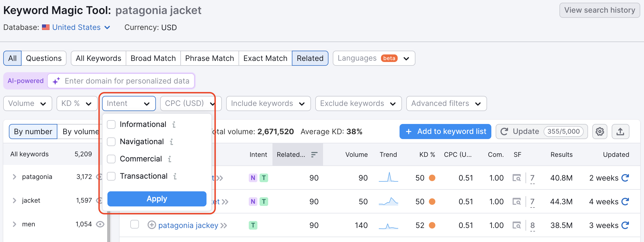Open the Exclude keywords dropdown
This screenshot has height=242, width=644.
click(359, 103)
